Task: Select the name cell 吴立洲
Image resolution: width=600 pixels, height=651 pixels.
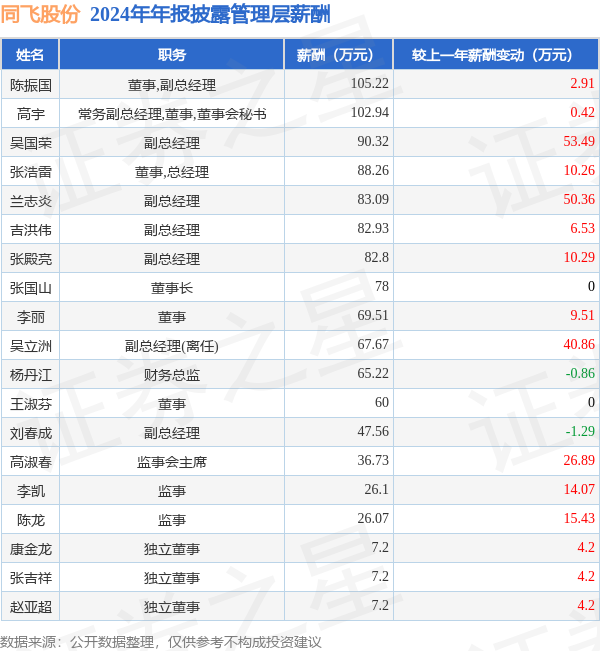Action: coord(31,346)
